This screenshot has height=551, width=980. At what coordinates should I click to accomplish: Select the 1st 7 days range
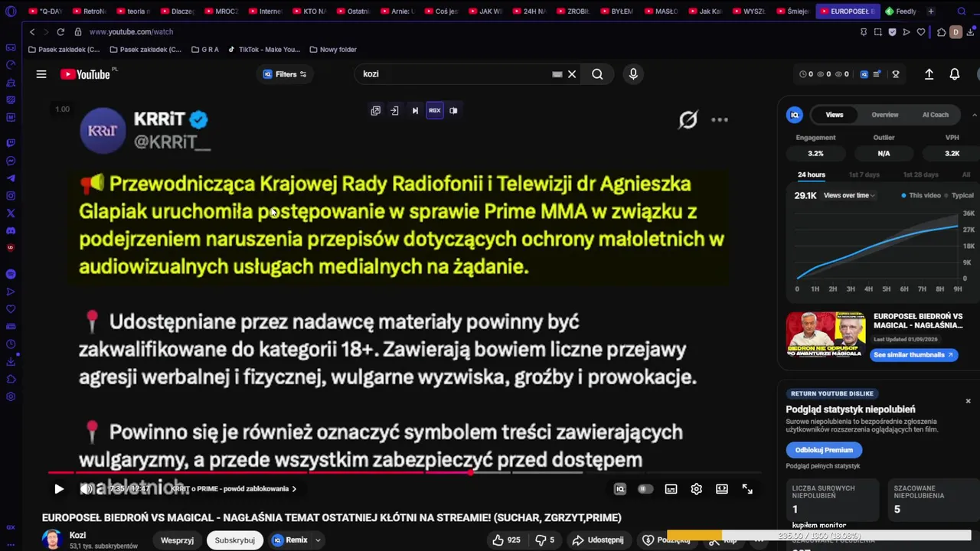864,174
